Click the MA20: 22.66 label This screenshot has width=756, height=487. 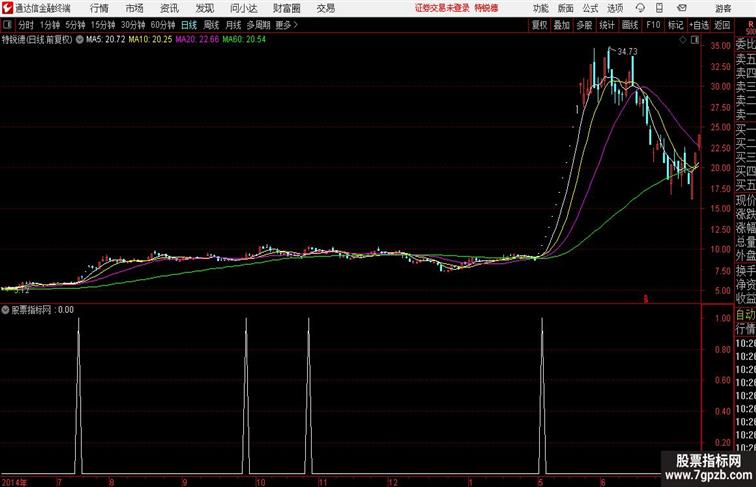[197, 40]
